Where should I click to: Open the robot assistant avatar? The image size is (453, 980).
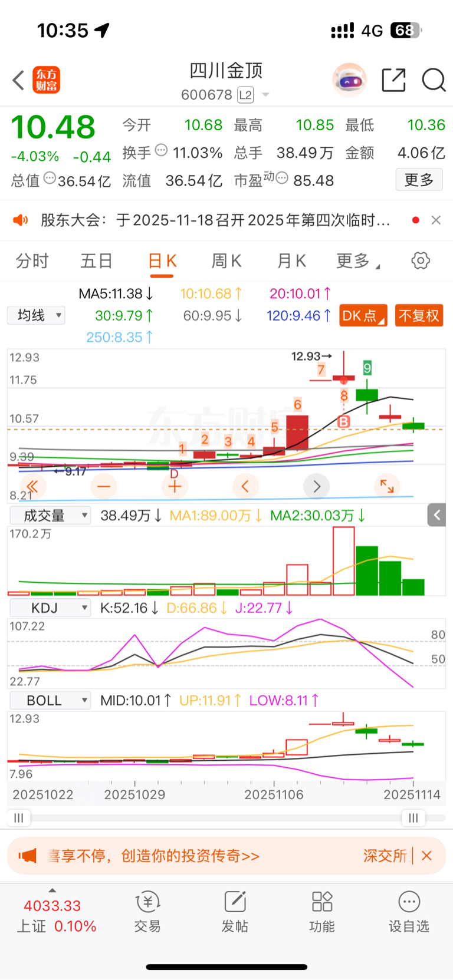[x=349, y=80]
